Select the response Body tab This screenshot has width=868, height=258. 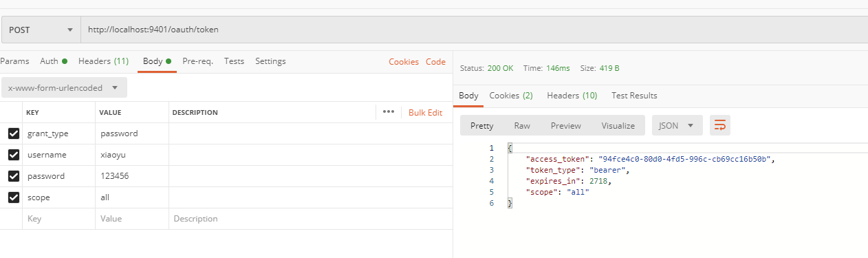(x=468, y=96)
